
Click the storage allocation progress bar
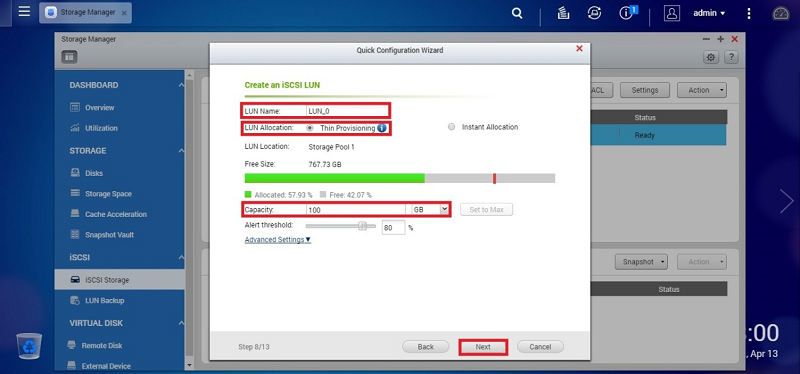399,178
